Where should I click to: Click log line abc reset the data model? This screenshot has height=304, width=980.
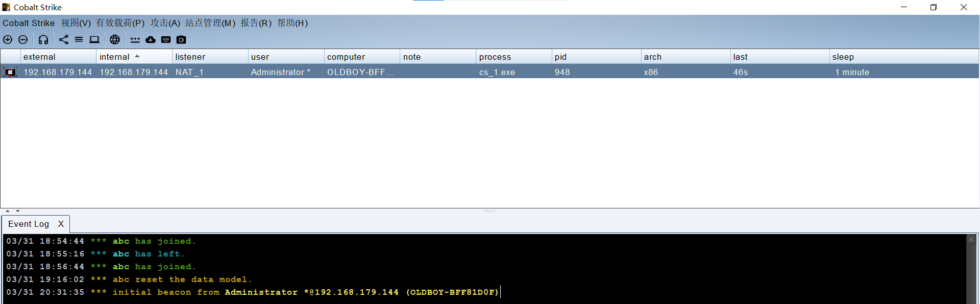[x=129, y=279]
